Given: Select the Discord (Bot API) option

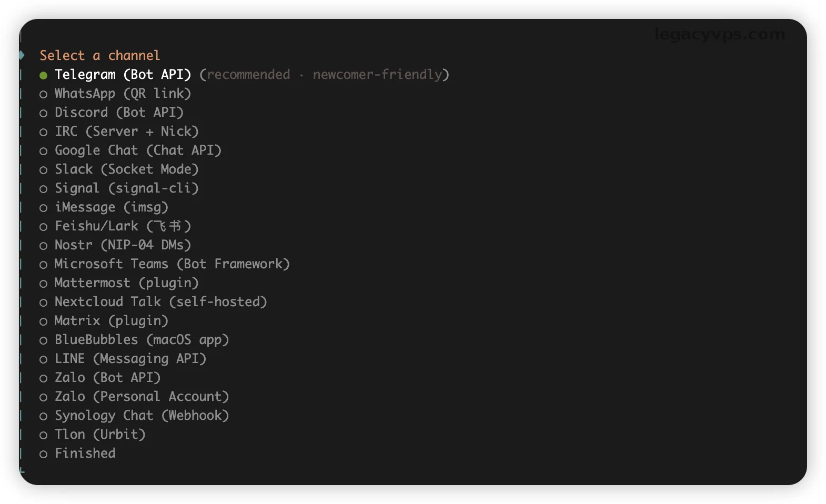Looking at the screenshot, I should (119, 113).
